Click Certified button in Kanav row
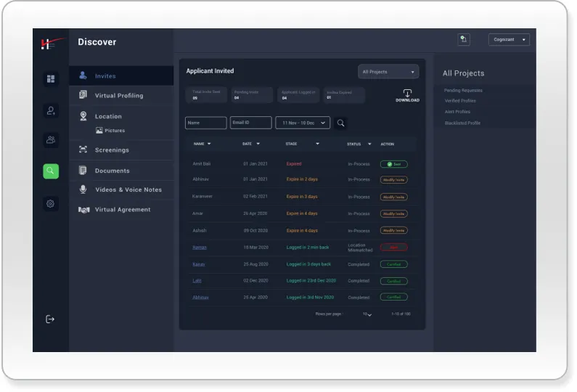 click(x=394, y=264)
